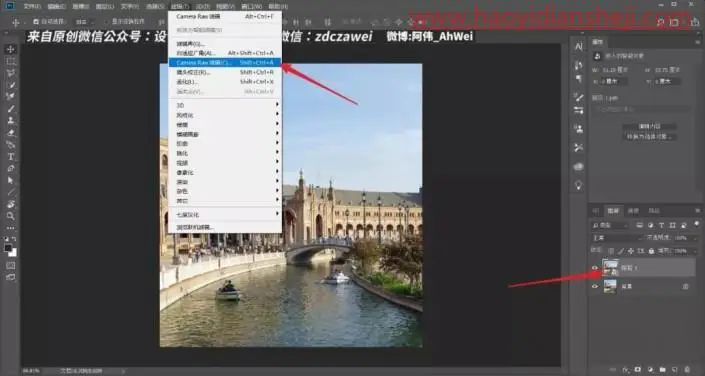
Task: Select the Lasso tool
Action: (11, 73)
